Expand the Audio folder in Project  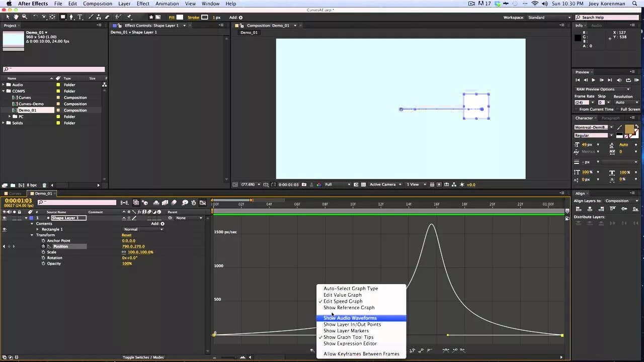(x=3, y=85)
